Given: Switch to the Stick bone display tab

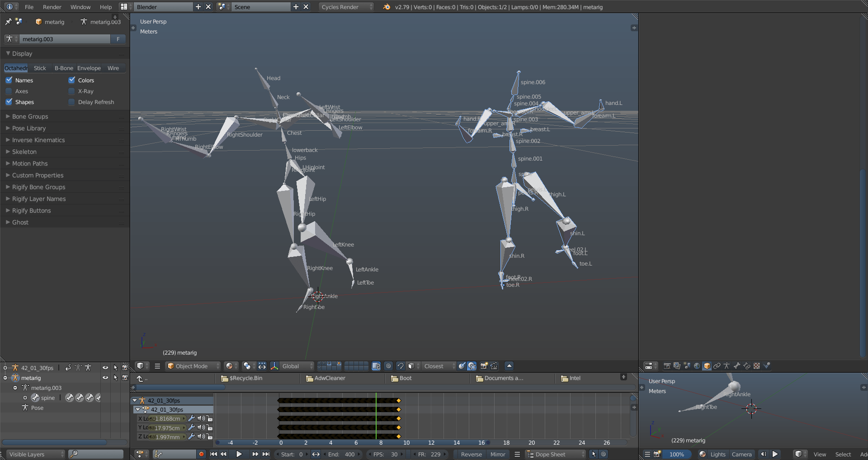Looking at the screenshot, I should pyautogui.click(x=40, y=68).
